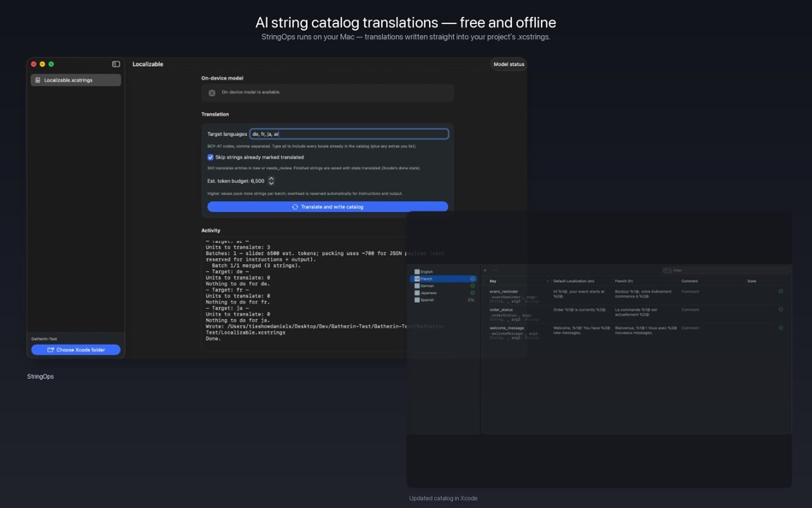Adjust the Est. token budget stepper
This screenshot has height=508, width=812.
click(x=271, y=181)
